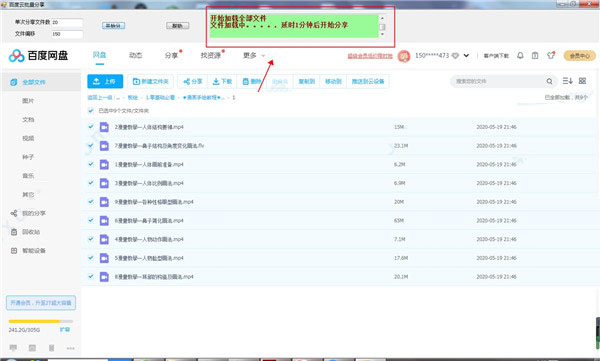Screen dimensions: 600x361
Task: Switch to the Netdisk (网盘) tab
Action: [99, 55]
